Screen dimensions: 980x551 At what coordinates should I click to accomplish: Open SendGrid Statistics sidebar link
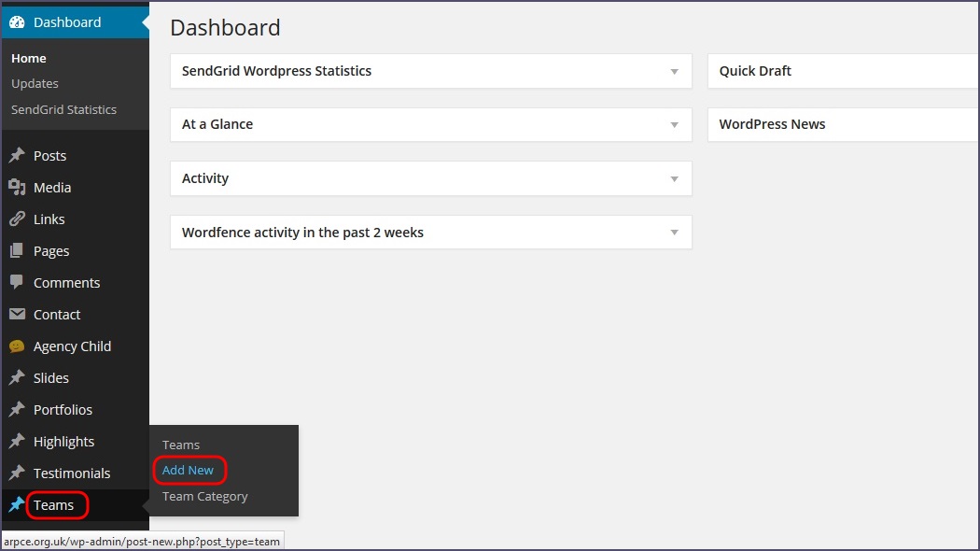point(63,110)
